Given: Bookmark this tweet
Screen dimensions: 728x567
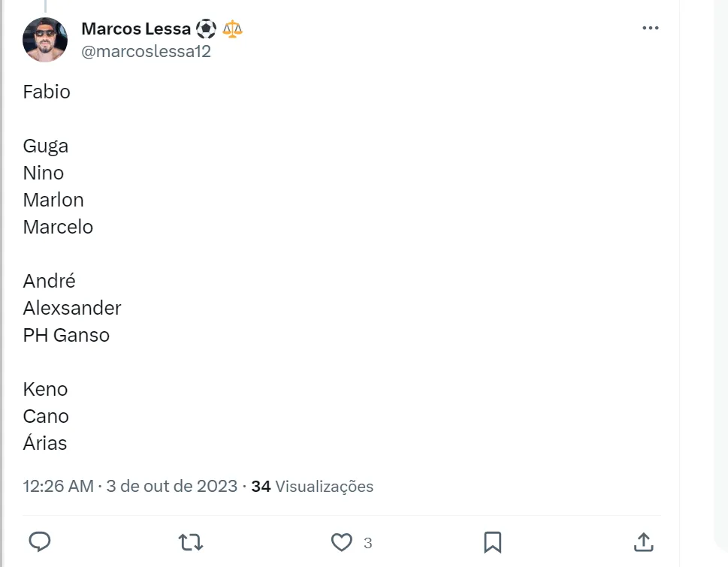Looking at the screenshot, I should click(493, 542).
